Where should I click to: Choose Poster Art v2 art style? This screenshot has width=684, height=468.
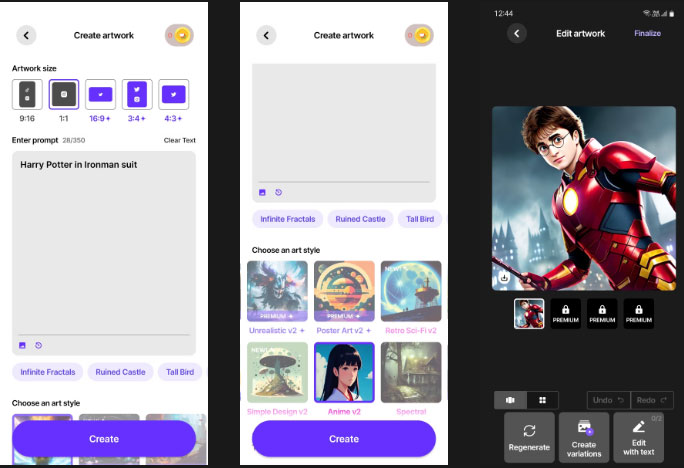[344, 291]
